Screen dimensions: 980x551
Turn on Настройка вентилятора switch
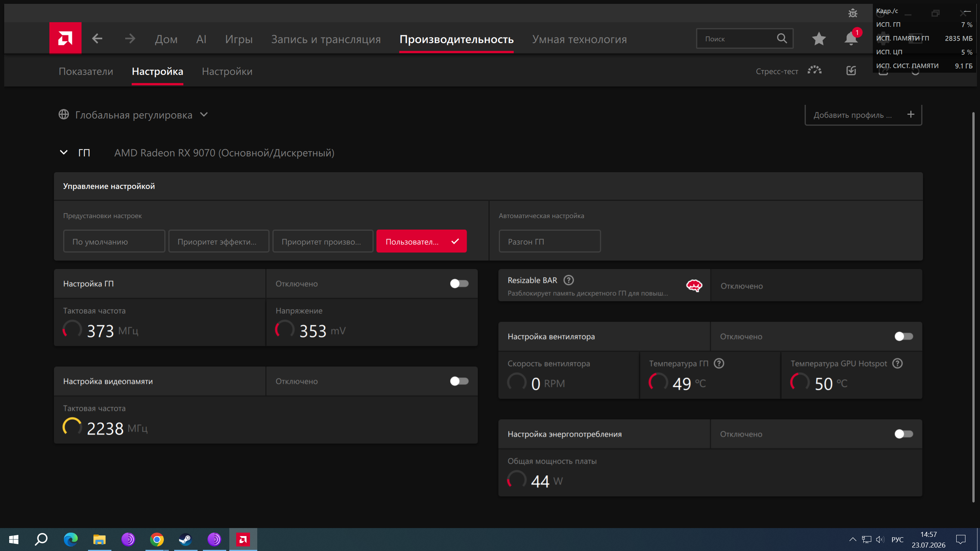click(x=904, y=336)
